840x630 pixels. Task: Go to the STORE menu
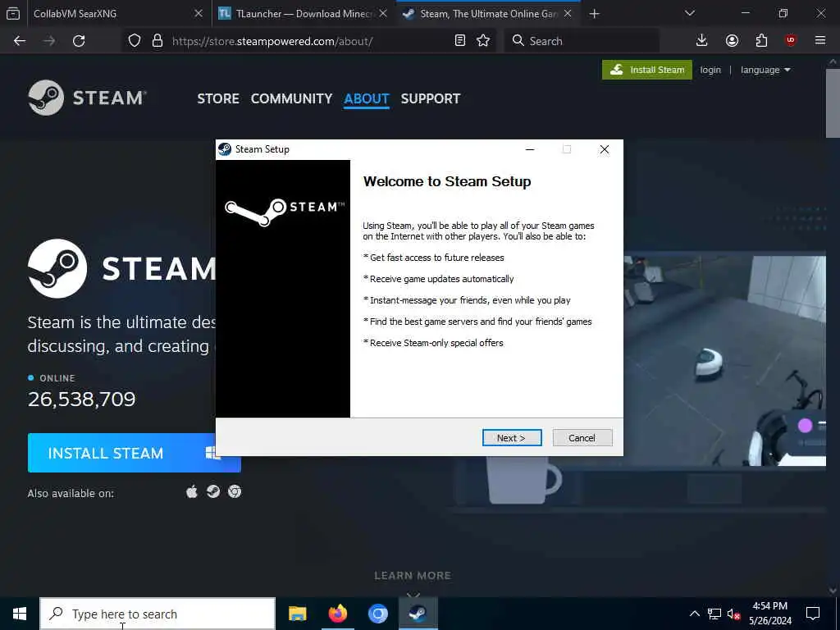click(x=218, y=98)
